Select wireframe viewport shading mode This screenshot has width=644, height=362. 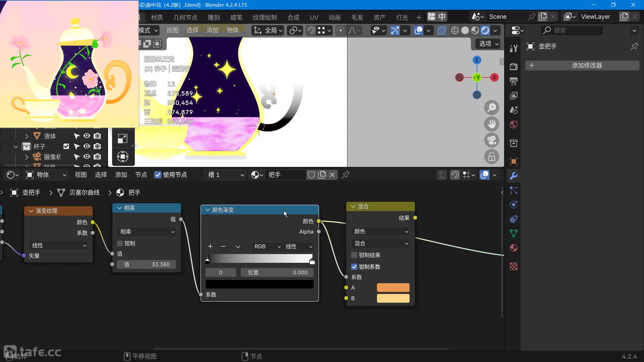tap(455, 31)
